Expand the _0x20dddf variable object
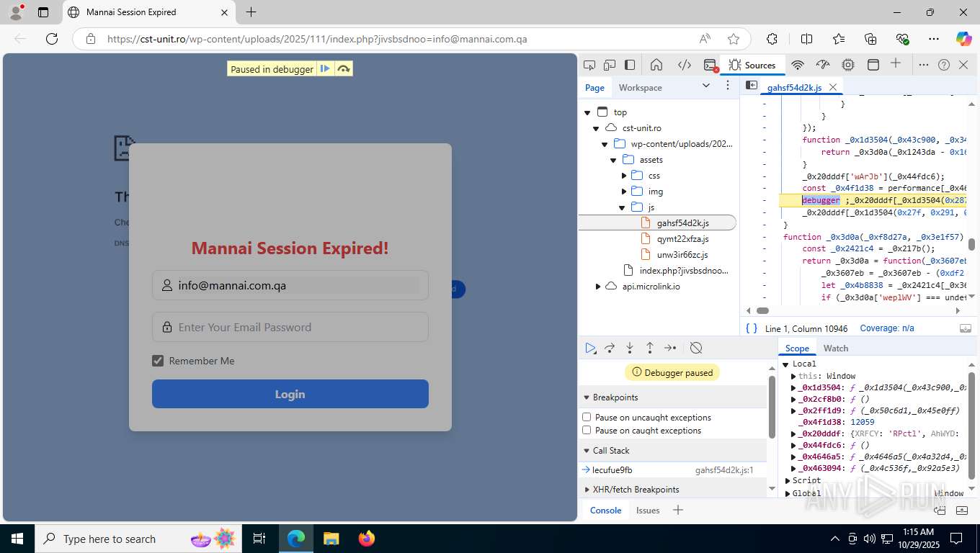Viewport: 980px width, 553px height. (794, 434)
